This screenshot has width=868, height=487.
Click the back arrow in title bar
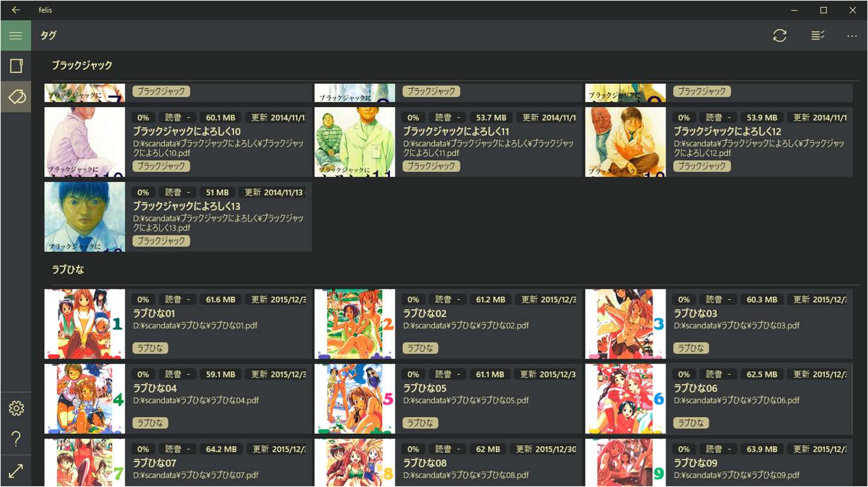16,10
